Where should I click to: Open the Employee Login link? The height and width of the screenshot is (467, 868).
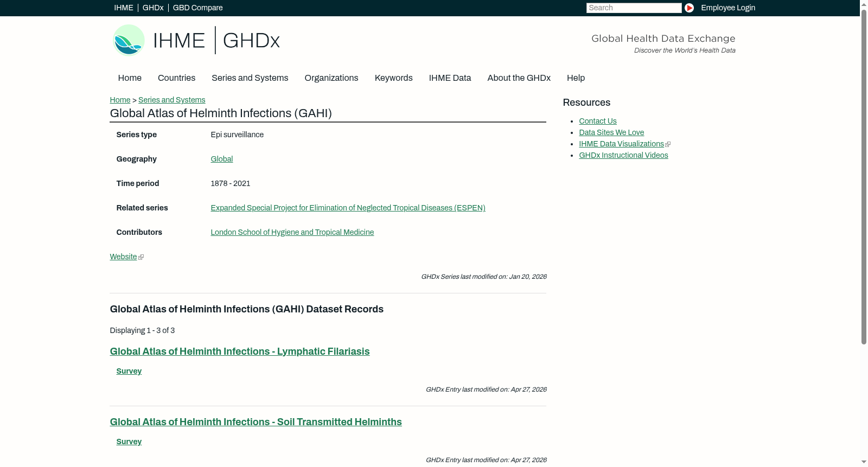point(728,8)
